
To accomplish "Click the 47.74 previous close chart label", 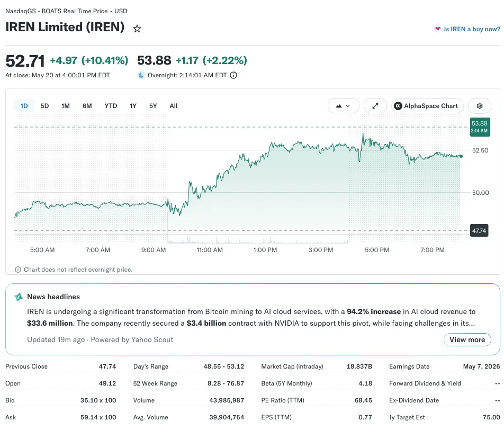I will pyautogui.click(x=479, y=230).
